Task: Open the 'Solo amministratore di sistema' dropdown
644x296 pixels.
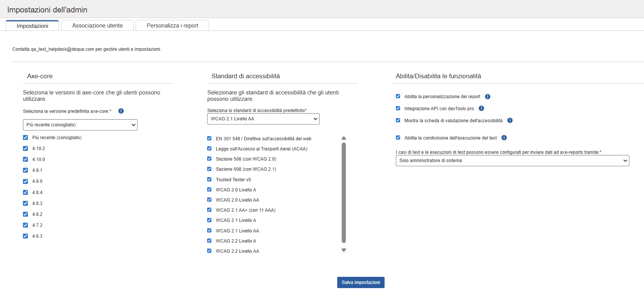Action: (x=512, y=161)
